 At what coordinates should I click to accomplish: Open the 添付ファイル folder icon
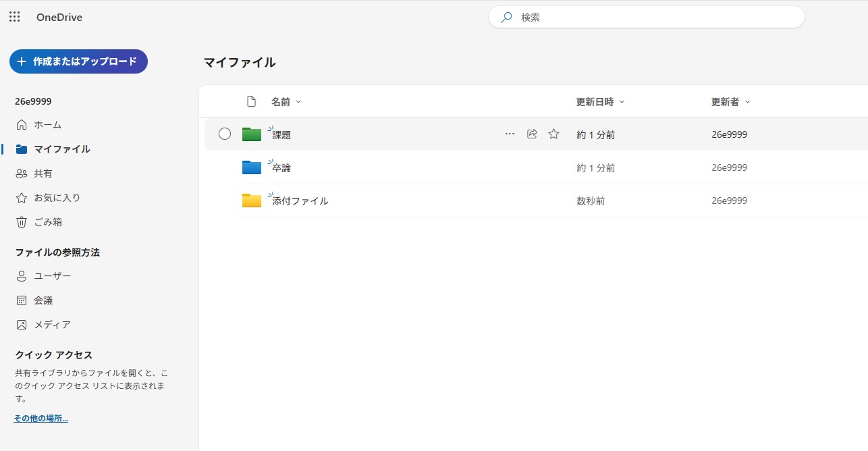pos(251,199)
